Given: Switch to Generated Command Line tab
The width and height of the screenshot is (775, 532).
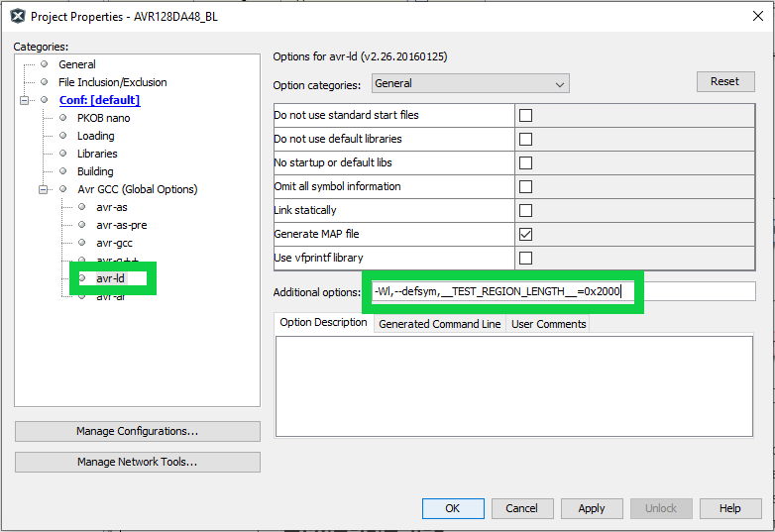Looking at the screenshot, I should tap(439, 324).
